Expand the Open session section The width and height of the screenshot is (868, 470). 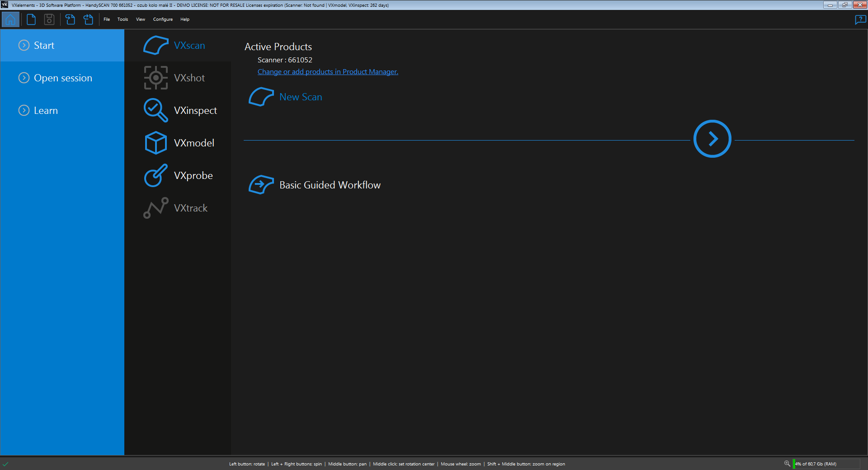(62, 78)
